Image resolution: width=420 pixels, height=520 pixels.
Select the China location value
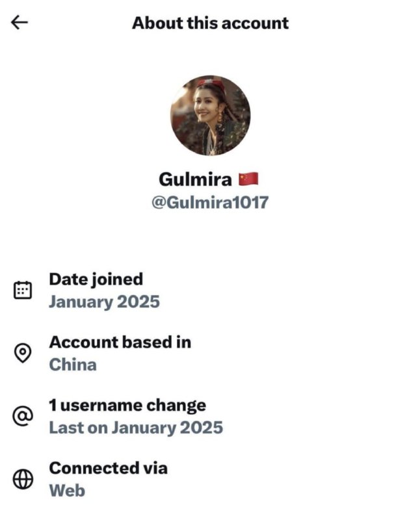click(x=73, y=365)
